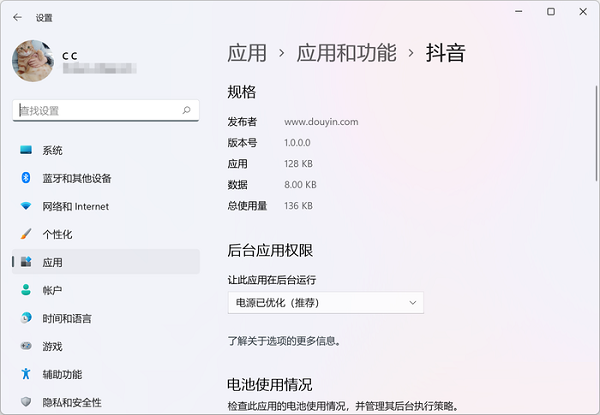Close the 设置 window
600x415 pixels.
click(x=583, y=12)
